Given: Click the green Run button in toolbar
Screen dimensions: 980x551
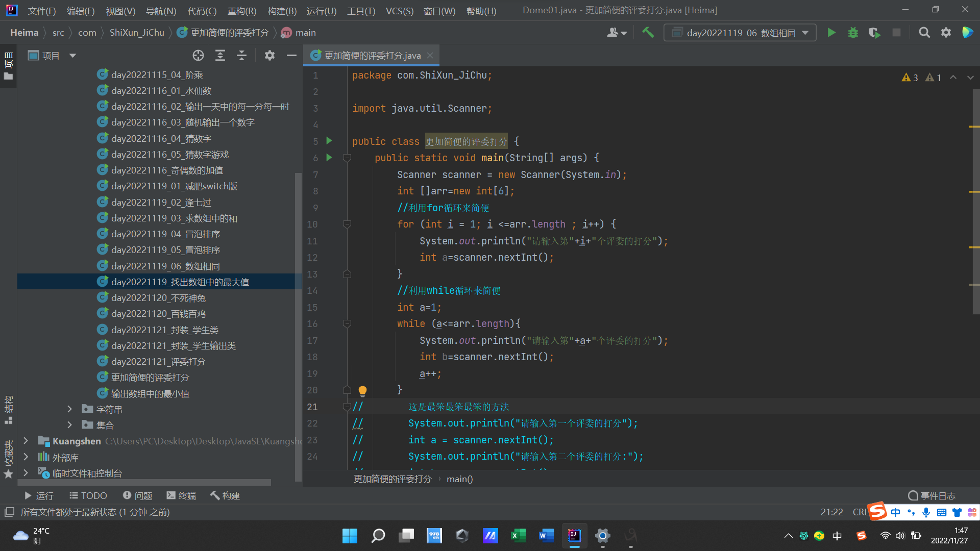Looking at the screenshot, I should tap(831, 33).
